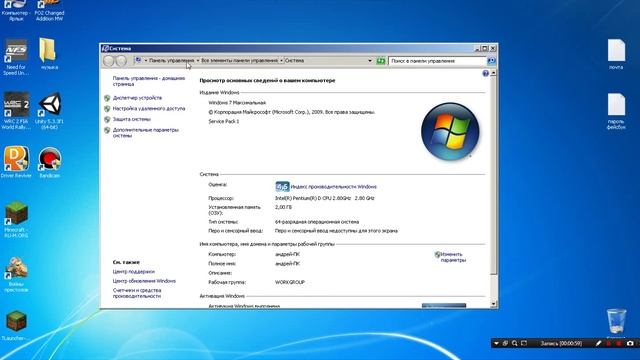The image size is (640, 360).
Task: Open performance counters and tools link
Action: 137,293
